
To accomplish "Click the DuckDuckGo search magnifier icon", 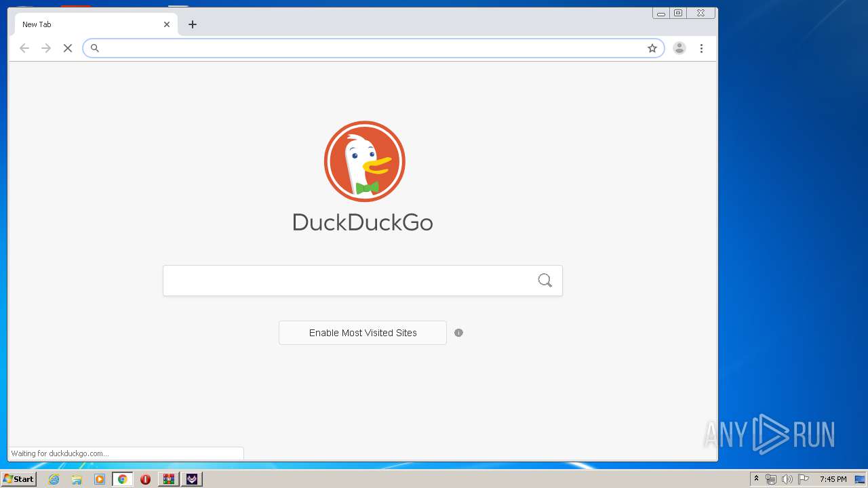I will pos(545,281).
